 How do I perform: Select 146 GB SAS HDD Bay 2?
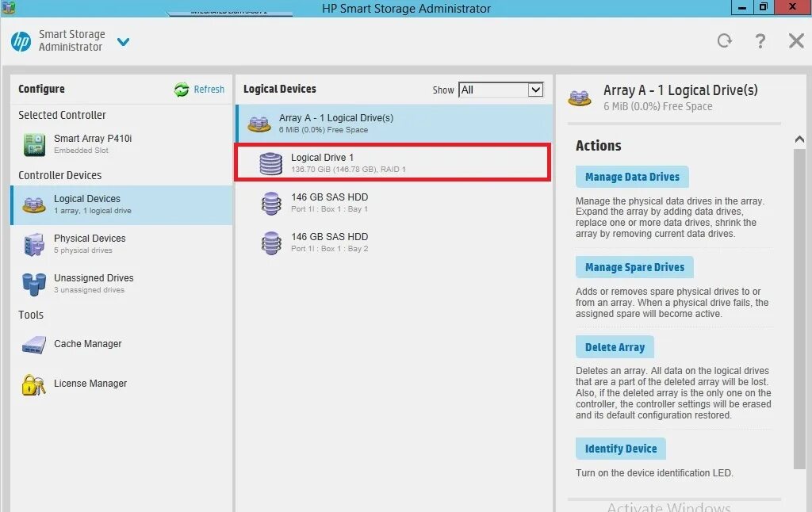click(394, 243)
